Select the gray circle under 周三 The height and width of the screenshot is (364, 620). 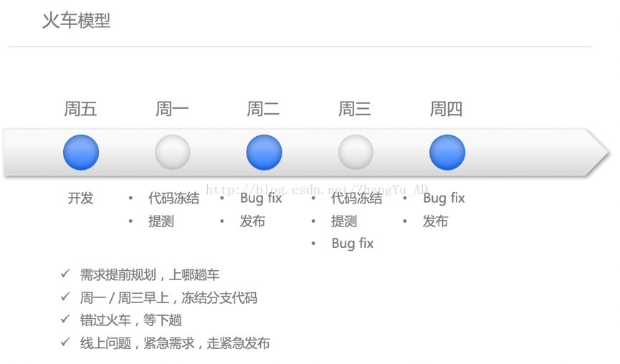pyautogui.click(x=356, y=152)
